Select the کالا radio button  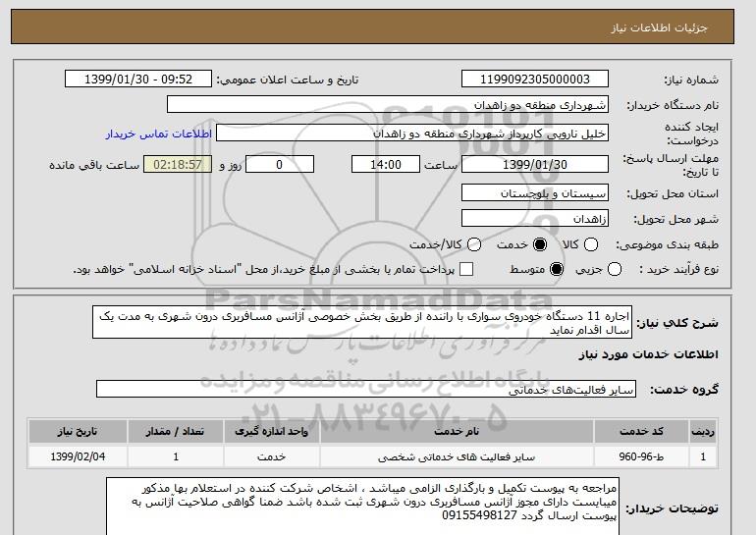[591, 244]
